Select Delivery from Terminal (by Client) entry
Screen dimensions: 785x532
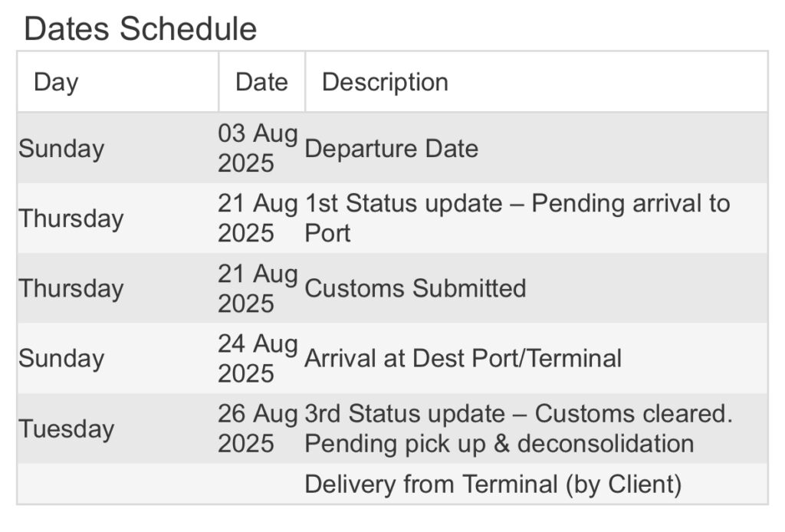(x=493, y=484)
